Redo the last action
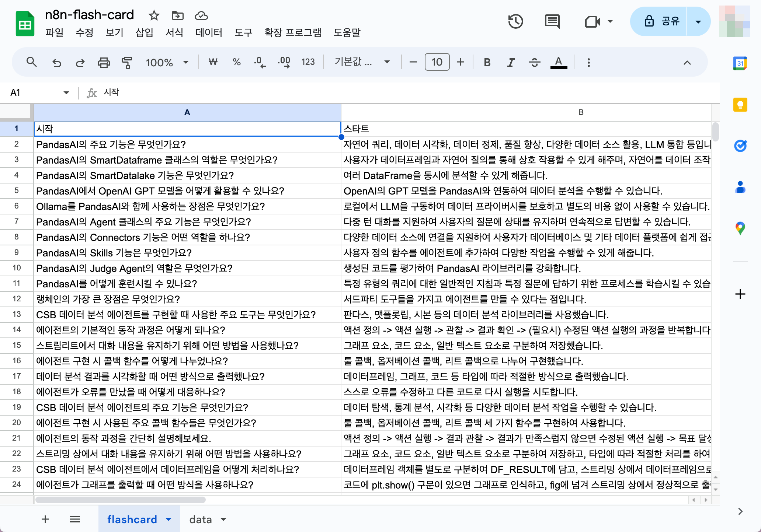 (80, 63)
